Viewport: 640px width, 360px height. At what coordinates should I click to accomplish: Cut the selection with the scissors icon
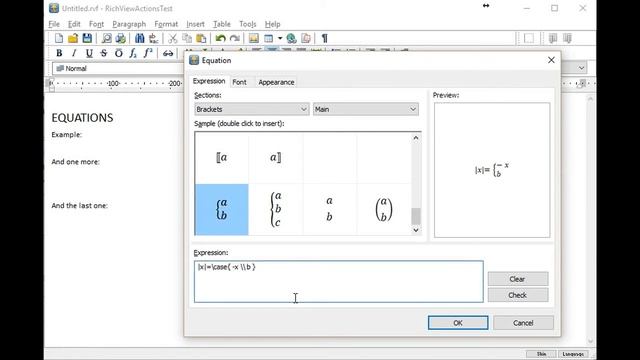point(173,38)
